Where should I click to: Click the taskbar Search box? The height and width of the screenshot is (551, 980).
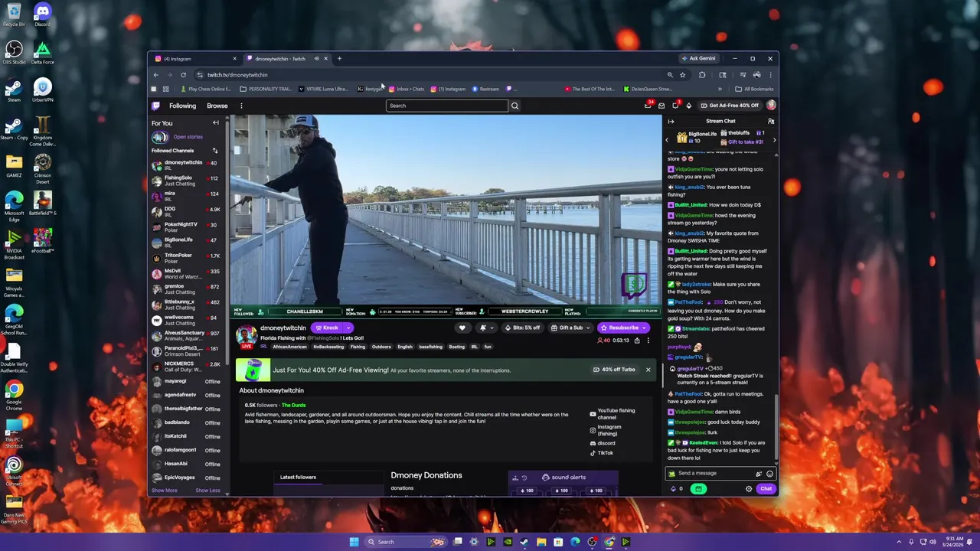point(406,542)
